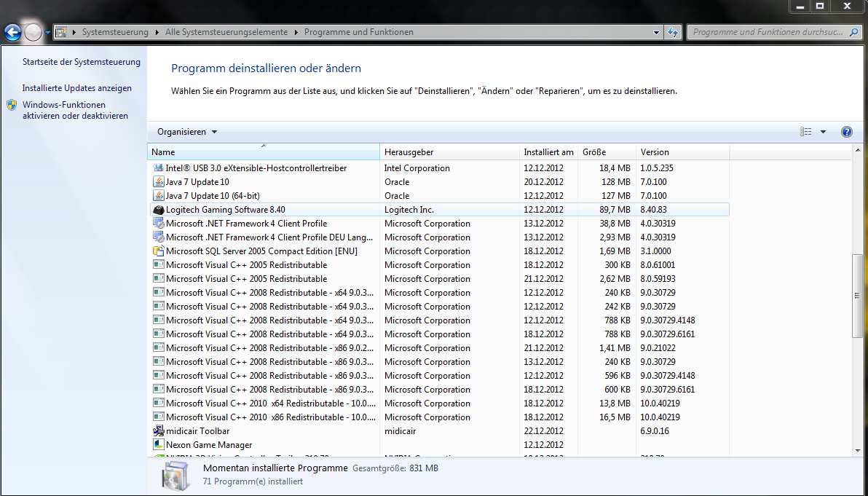Viewport: 868px width, 496px height.
Task: Click Visual C++ 2005 Redistributable 8.0.59193 icon
Action: (x=158, y=278)
